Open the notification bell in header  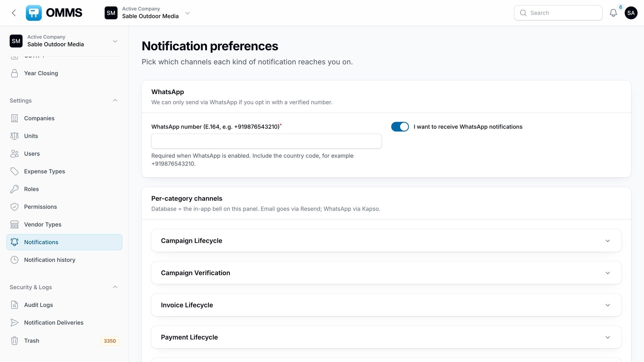(613, 13)
